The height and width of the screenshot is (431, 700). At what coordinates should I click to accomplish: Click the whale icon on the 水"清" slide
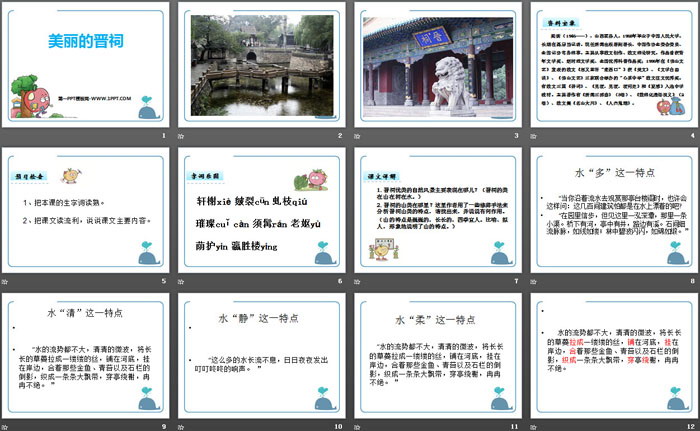pos(148,403)
